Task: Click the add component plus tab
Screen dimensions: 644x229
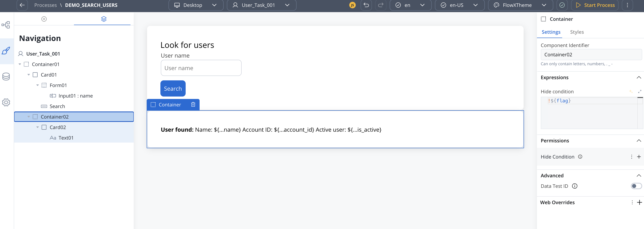Action: [x=44, y=19]
